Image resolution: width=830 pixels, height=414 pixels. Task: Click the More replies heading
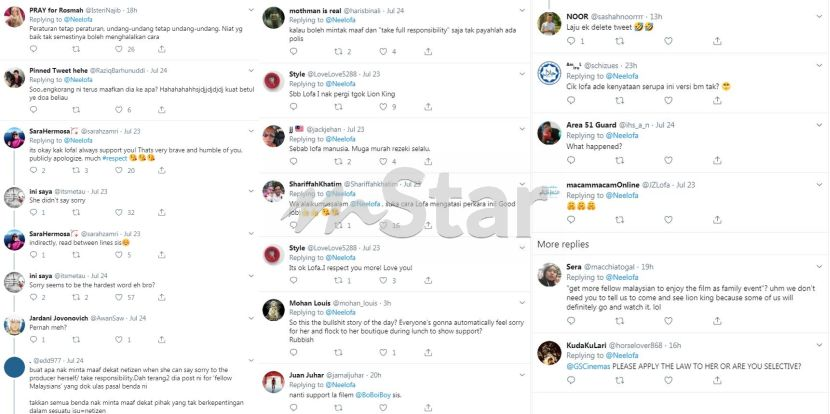(563, 244)
